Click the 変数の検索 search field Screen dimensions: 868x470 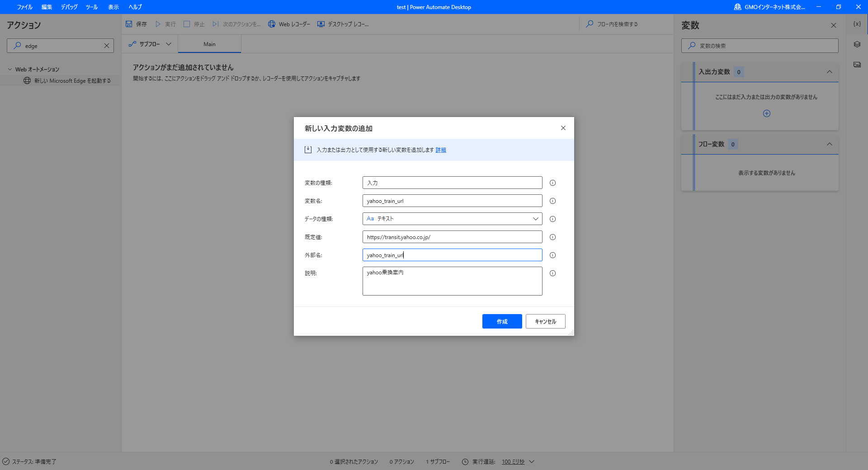(760, 46)
